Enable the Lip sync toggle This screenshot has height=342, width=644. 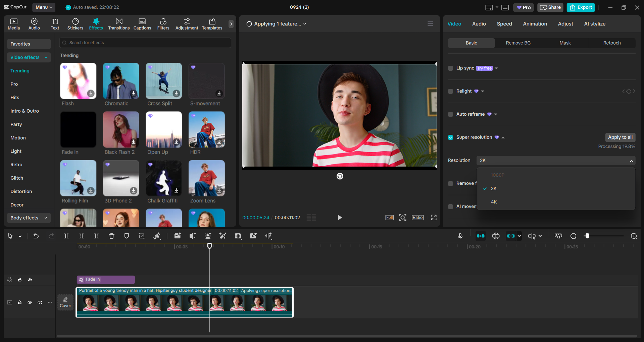(x=450, y=68)
